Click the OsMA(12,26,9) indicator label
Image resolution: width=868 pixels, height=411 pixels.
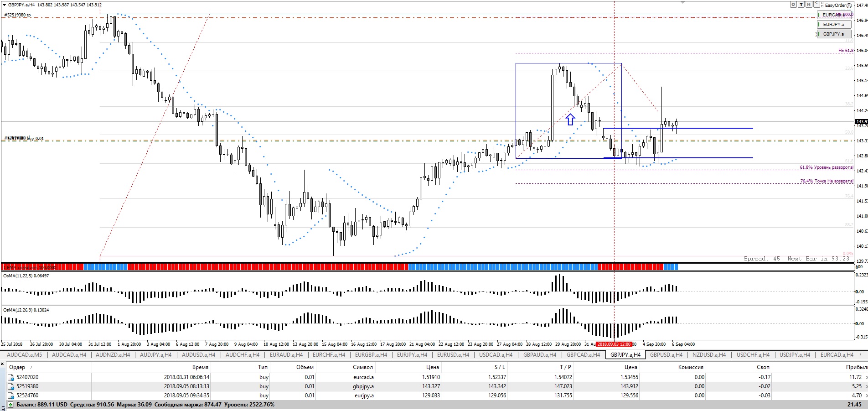(26, 310)
